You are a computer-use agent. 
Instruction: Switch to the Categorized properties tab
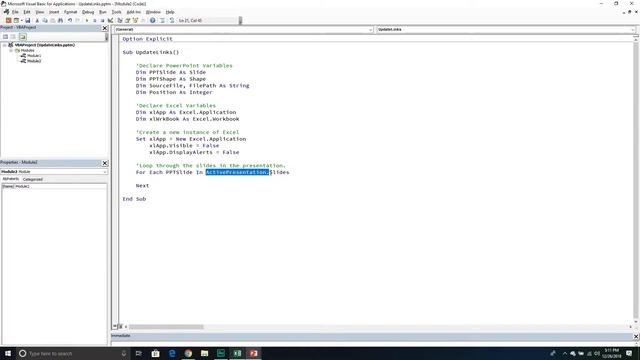click(x=33, y=179)
